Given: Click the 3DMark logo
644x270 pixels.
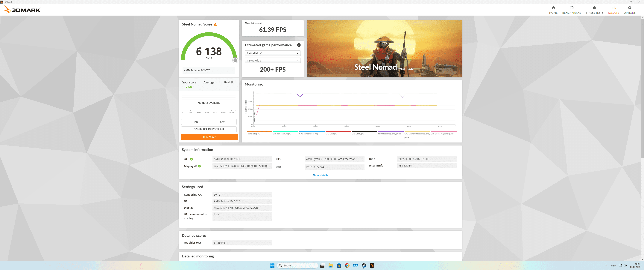Looking at the screenshot, I should [22, 10].
